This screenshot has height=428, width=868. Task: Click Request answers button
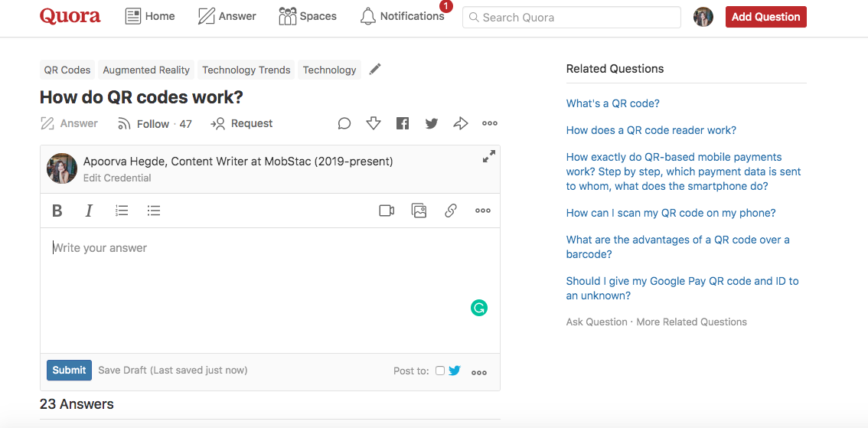click(242, 123)
